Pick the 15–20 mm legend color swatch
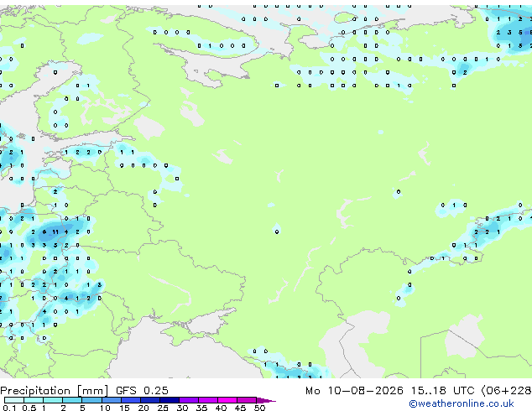532x411 pixels. click(x=131, y=400)
